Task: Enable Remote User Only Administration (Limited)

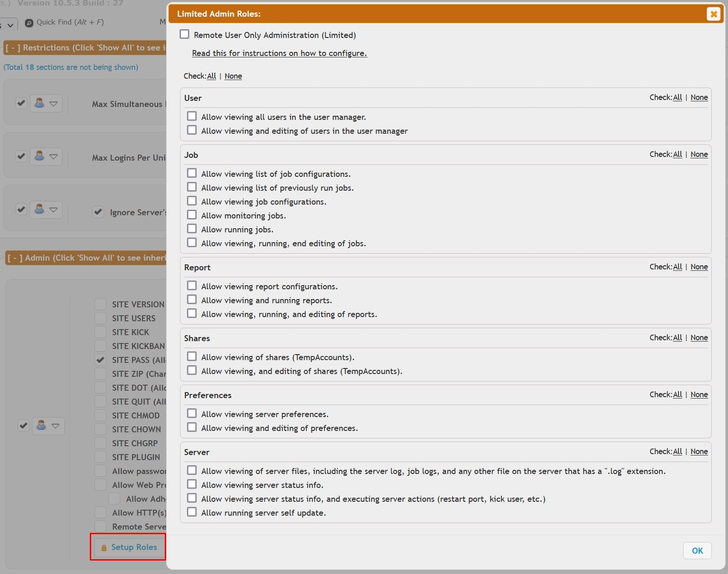Action: [x=185, y=34]
